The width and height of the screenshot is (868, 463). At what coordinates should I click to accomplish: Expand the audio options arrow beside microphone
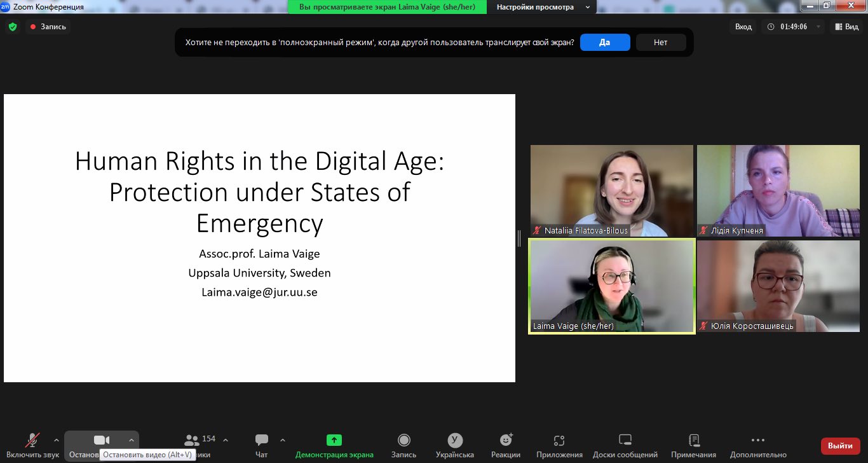pyautogui.click(x=57, y=439)
